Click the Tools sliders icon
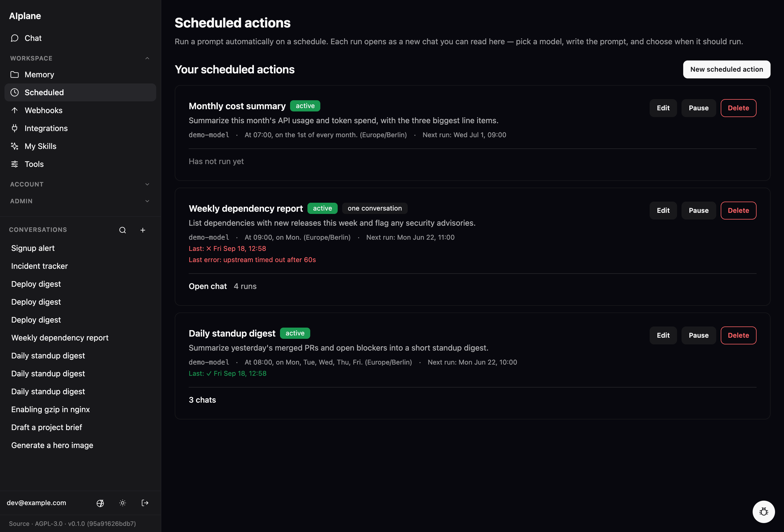The height and width of the screenshot is (532, 784). tap(15, 164)
